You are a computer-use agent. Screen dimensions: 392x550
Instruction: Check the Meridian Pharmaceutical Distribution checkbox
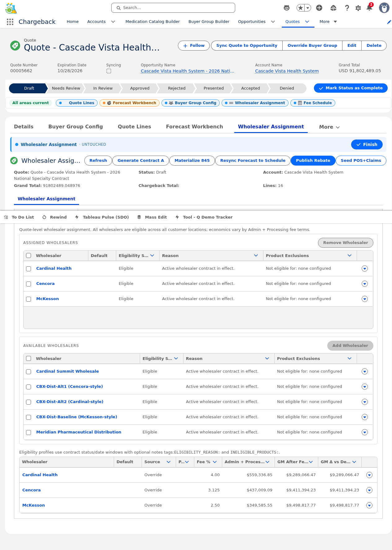[29, 432]
